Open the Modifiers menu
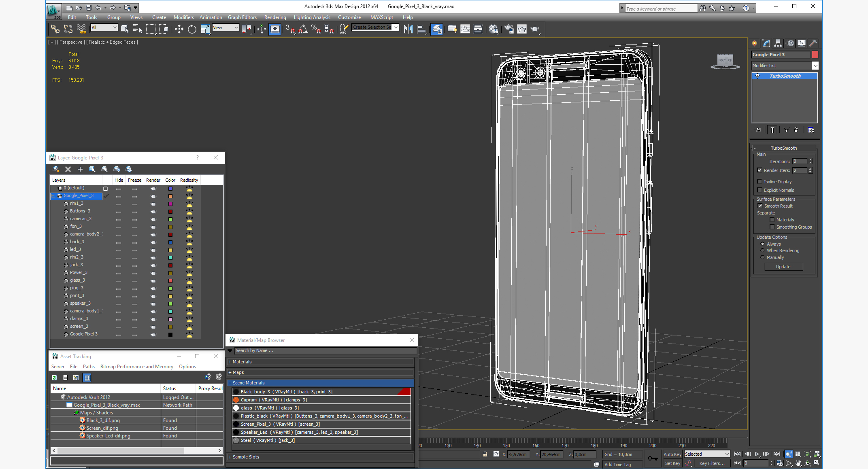 coord(183,17)
